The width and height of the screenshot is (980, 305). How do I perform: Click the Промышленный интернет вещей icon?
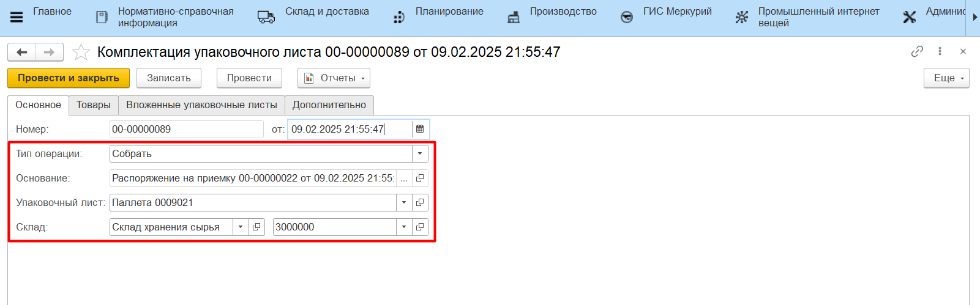[742, 17]
